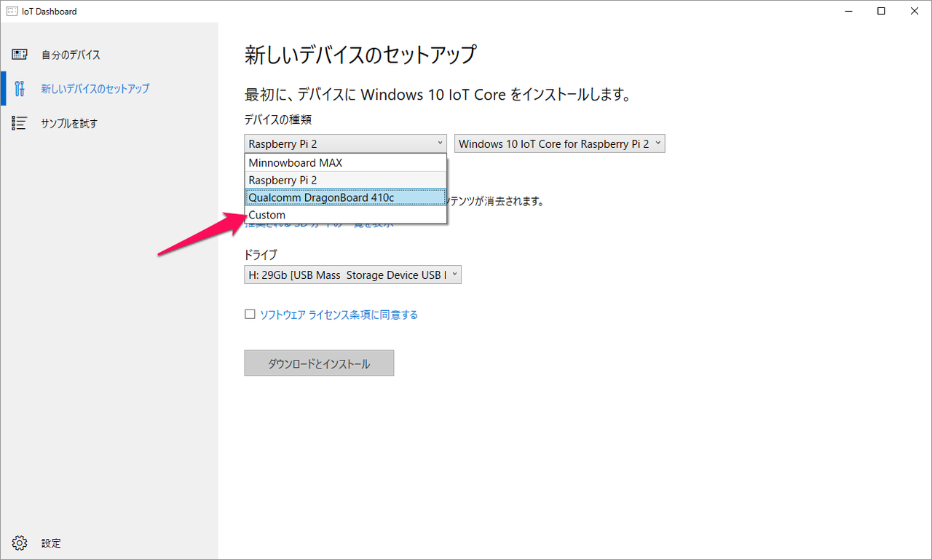
Task: Tick the software license agreement checkbox
Action: pyautogui.click(x=250, y=315)
